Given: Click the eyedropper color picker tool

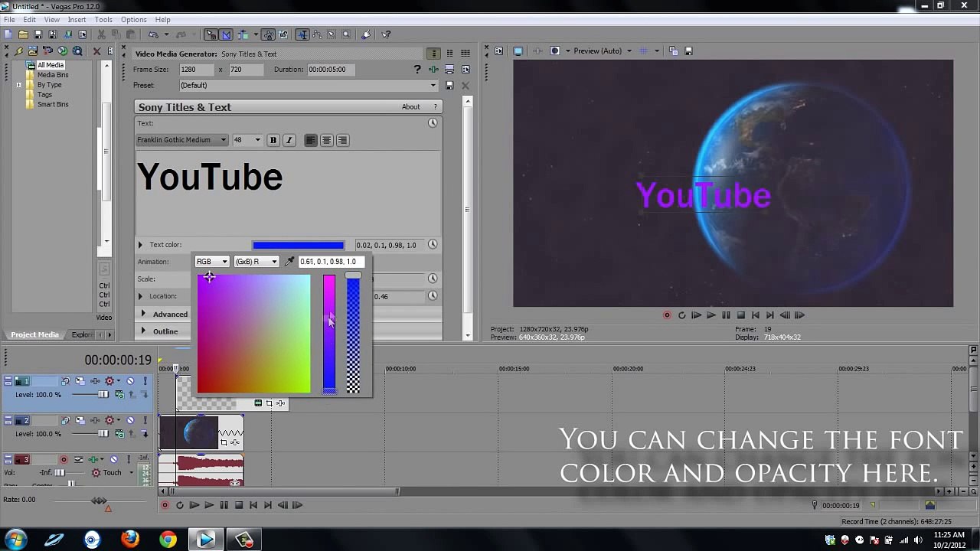Looking at the screenshot, I should point(289,262).
